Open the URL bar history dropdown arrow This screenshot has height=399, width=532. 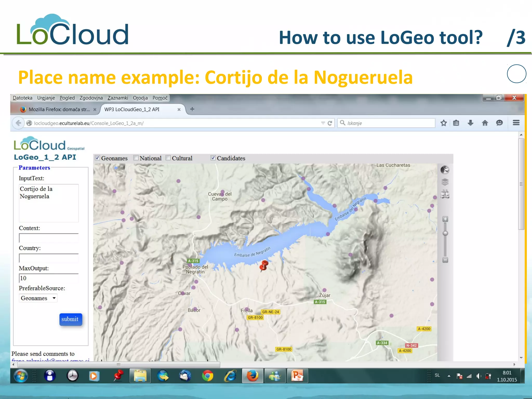[323, 123]
